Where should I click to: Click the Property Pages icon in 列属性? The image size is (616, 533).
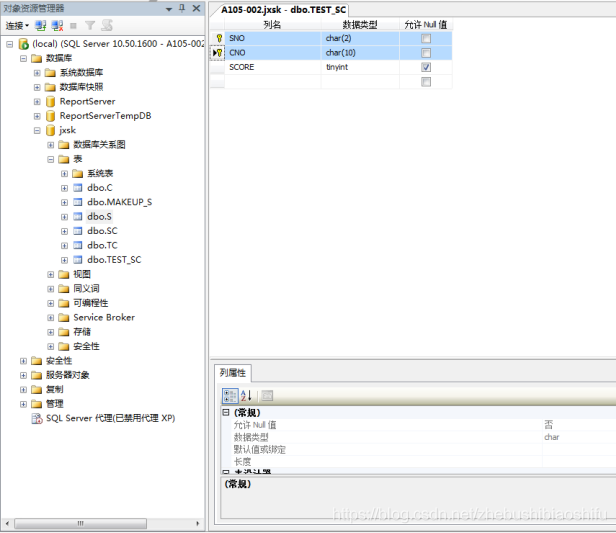click(x=267, y=396)
